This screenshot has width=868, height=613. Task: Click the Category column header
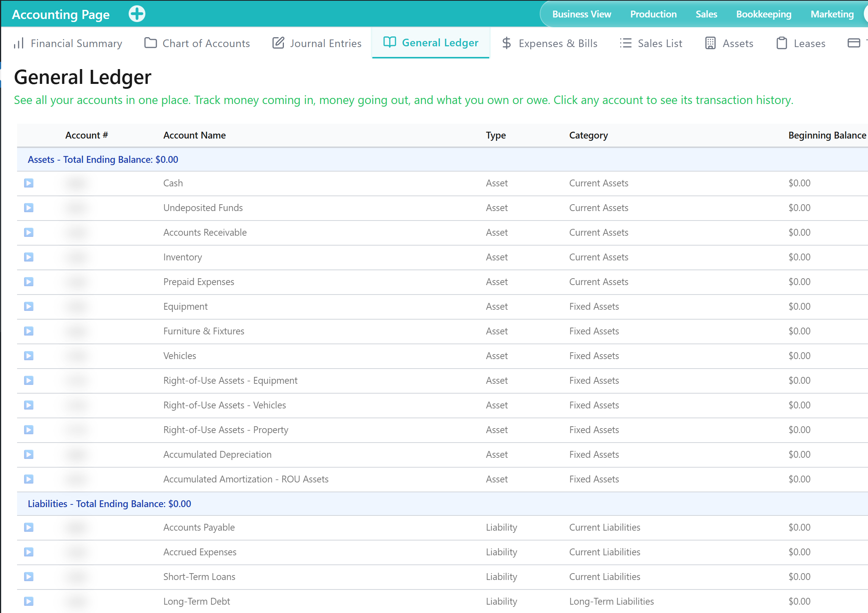(x=588, y=136)
